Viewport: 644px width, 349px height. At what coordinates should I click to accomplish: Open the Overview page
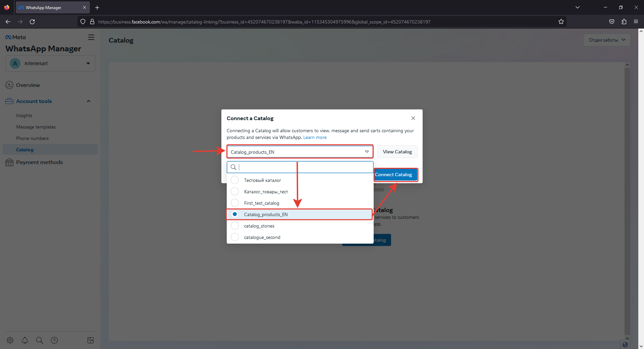tap(28, 85)
